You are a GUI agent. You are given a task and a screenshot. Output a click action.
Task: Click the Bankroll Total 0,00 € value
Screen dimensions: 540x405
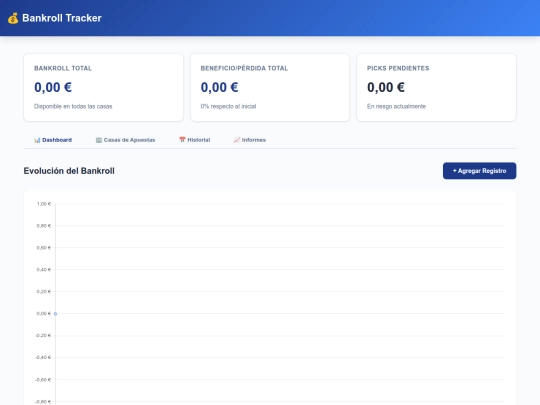pos(53,87)
